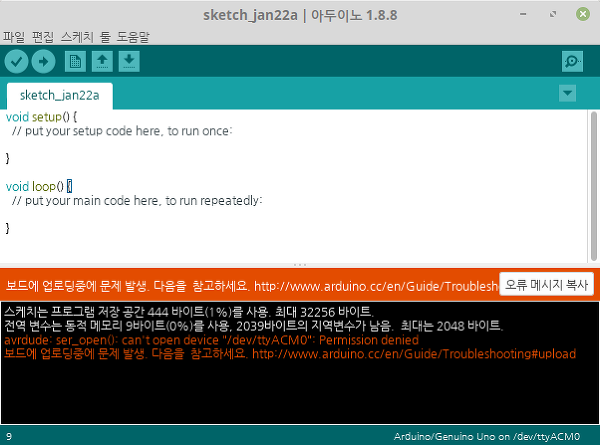This screenshot has height=445, width=600.
Task: Click the 오류 메시지 복사 button
Action: click(x=546, y=284)
